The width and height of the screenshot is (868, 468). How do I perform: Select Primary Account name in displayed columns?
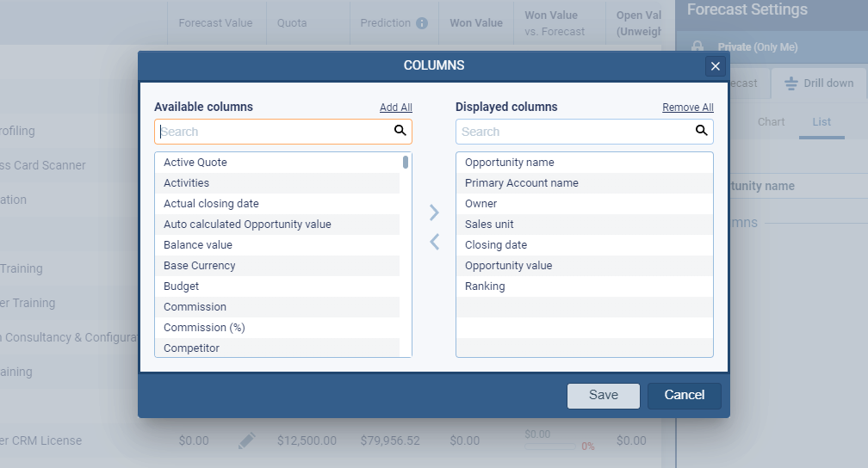[521, 183]
